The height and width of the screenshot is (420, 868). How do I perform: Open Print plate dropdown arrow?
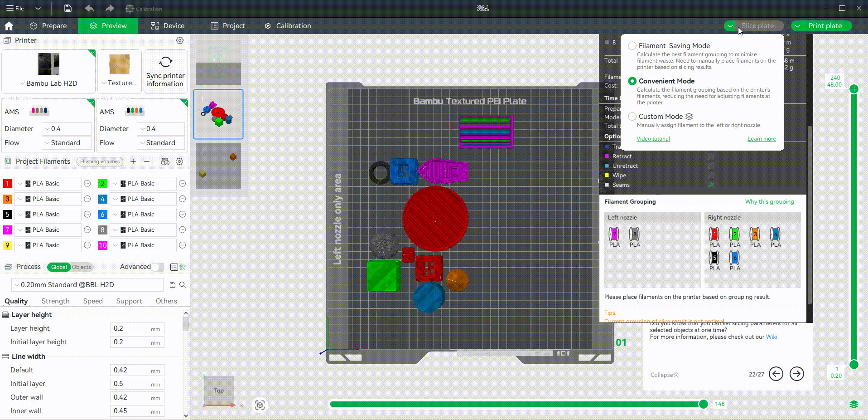point(797,26)
